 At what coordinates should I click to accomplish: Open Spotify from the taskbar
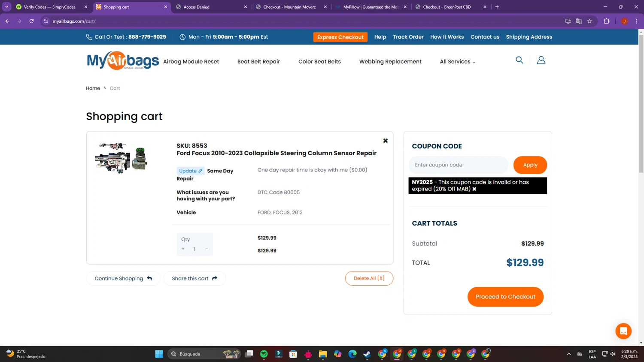click(264, 354)
